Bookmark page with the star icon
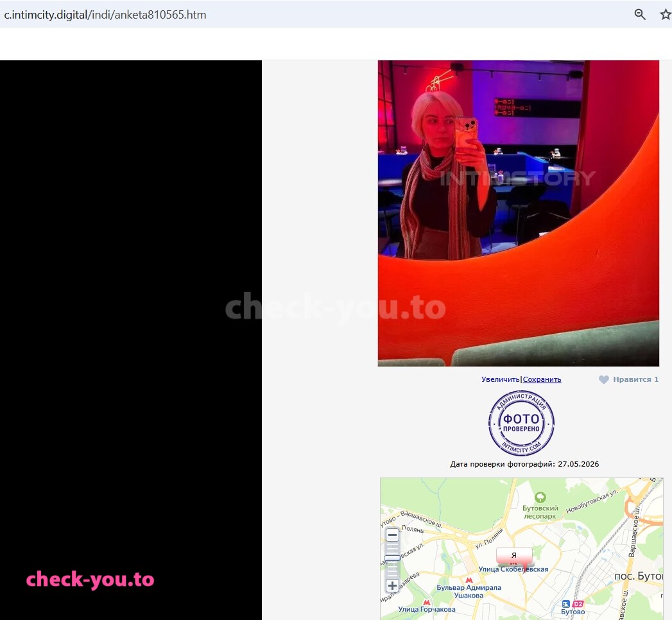The height and width of the screenshot is (620, 672). coord(665,15)
